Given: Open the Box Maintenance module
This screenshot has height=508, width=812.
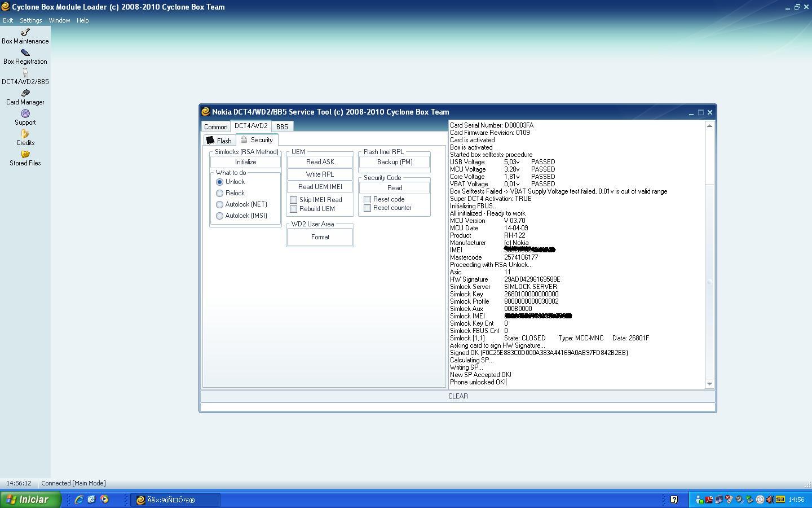Looking at the screenshot, I should tap(25, 37).
